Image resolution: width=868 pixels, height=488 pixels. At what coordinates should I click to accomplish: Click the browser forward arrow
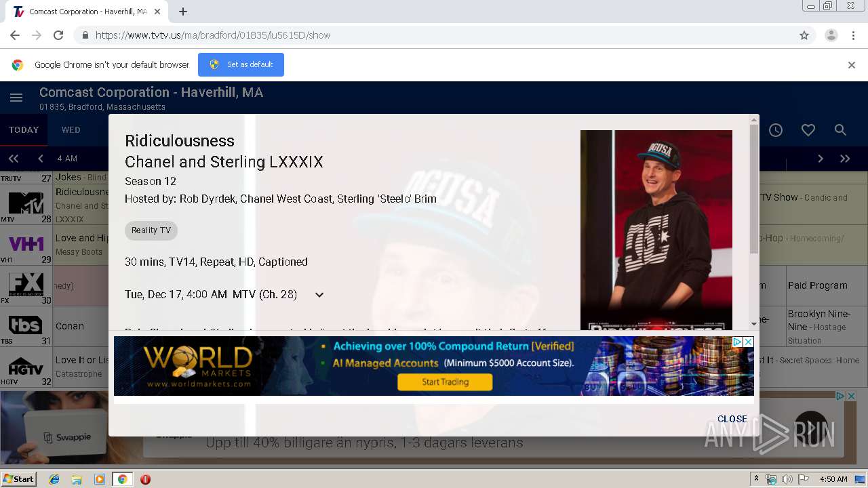click(x=37, y=35)
